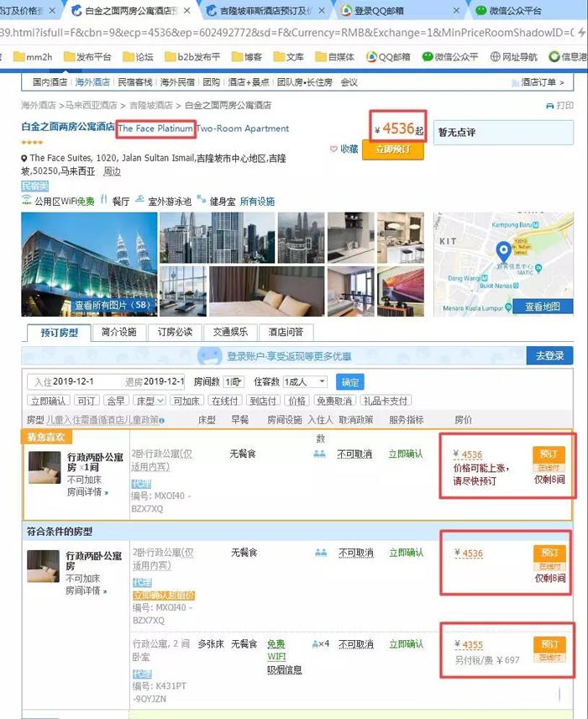Close the 吉隆坡菲斯酒店 browser tab
Image resolution: width=588 pixels, height=719 pixels.
(x=322, y=11)
